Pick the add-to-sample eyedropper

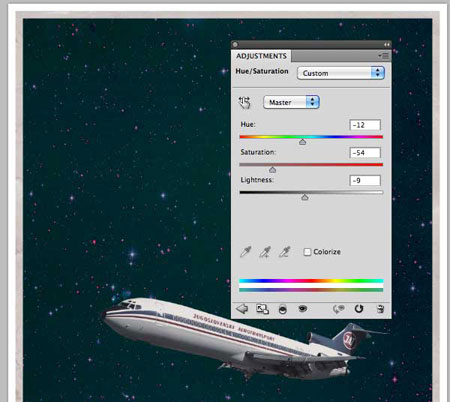coord(265,252)
